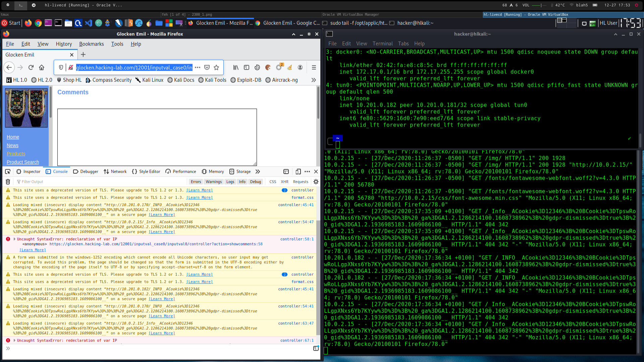Expand the first Uncaught SyntaxError entry
The height and width of the screenshot is (362, 644).
14,239
